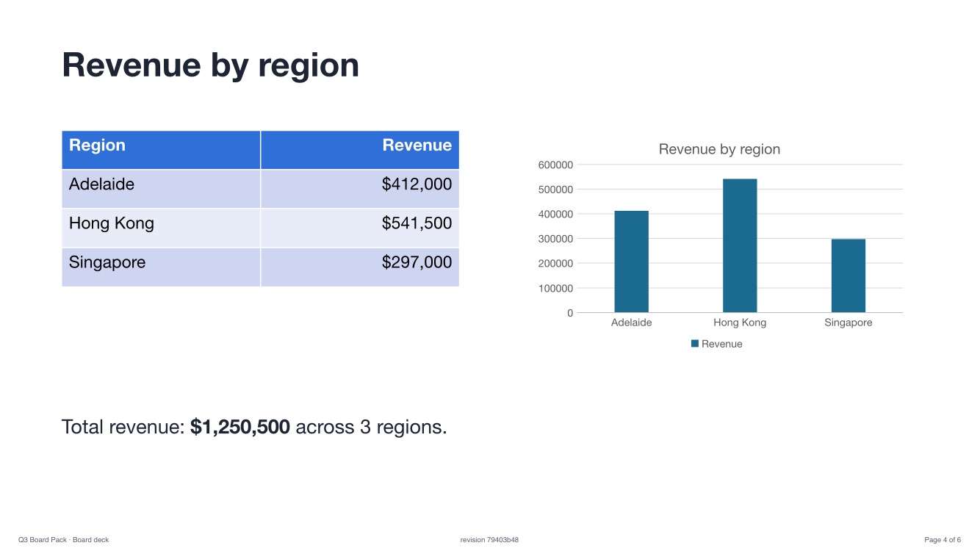The height and width of the screenshot is (551, 980).
Task: Click the 'Total revenue:' label text
Action: [x=123, y=427]
